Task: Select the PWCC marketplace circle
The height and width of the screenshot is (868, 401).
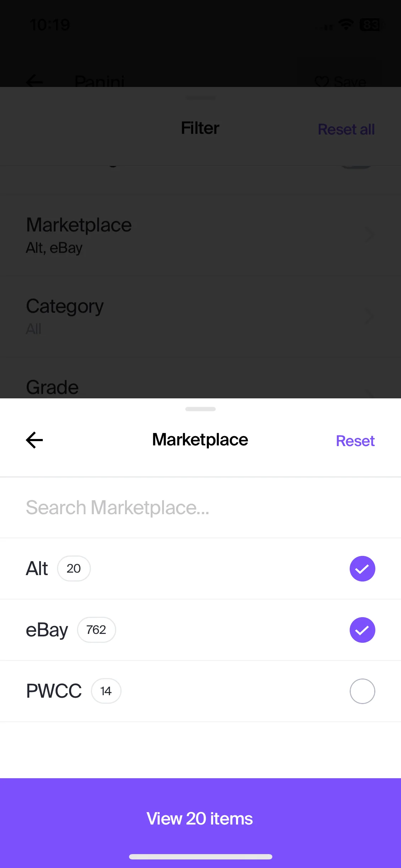Action: point(362,691)
